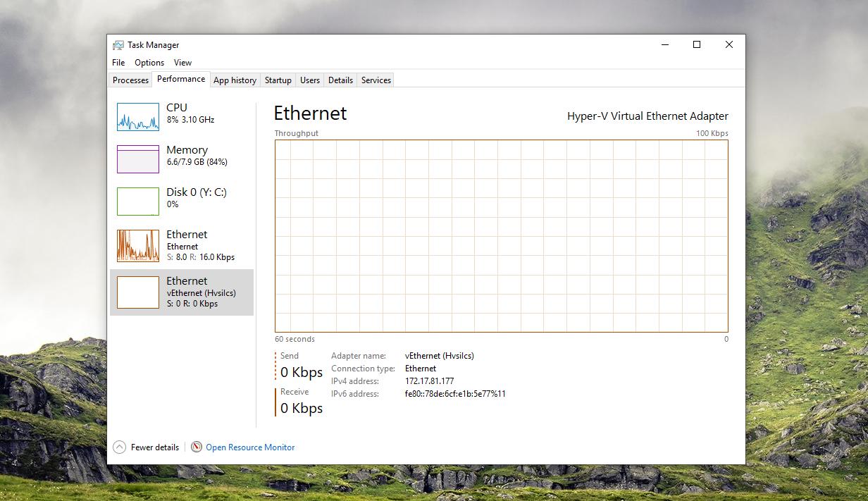Select the Disk 0 graph thumbnail

(x=138, y=202)
